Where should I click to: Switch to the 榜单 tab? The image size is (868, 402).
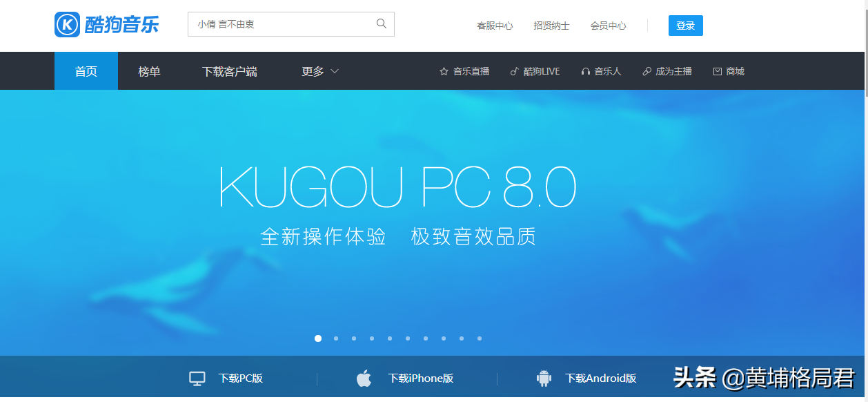(x=149, y=71)
